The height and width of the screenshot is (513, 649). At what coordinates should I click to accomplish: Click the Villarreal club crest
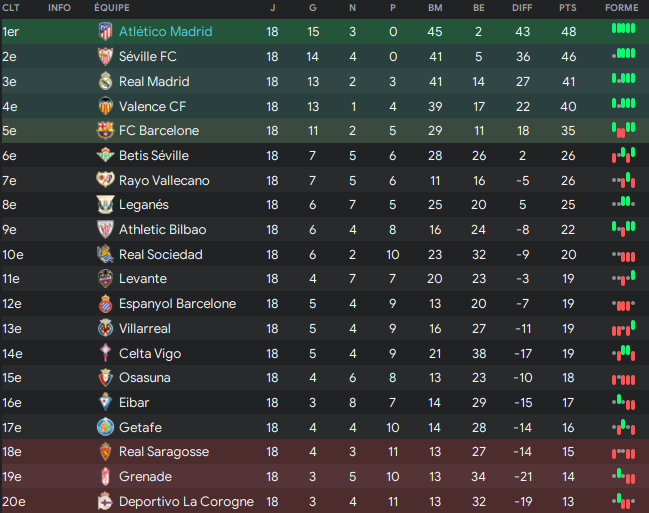[105, 328]
